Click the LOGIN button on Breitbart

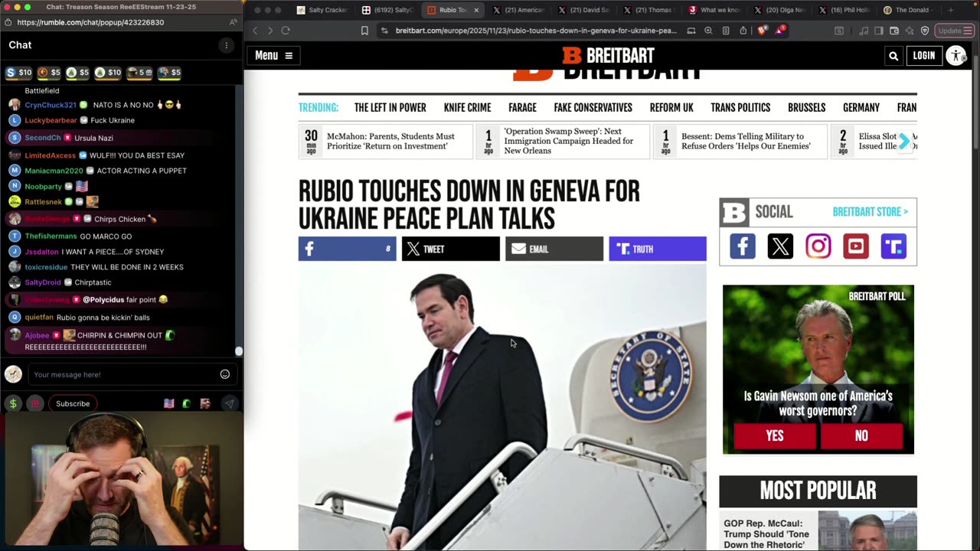coord(924,55)
